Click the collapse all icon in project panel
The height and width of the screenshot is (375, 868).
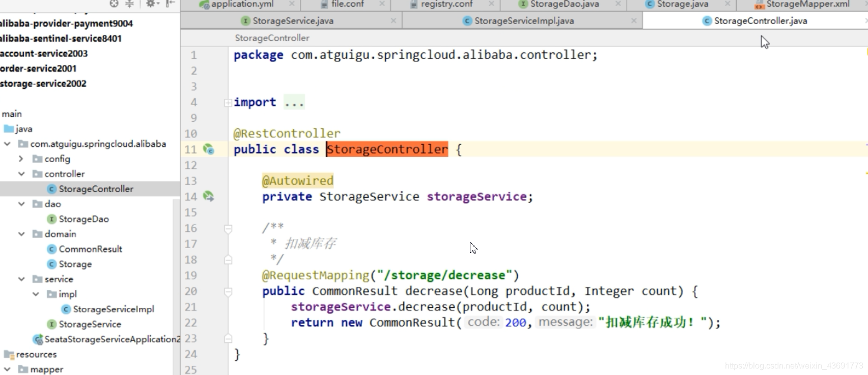(129, 4)
